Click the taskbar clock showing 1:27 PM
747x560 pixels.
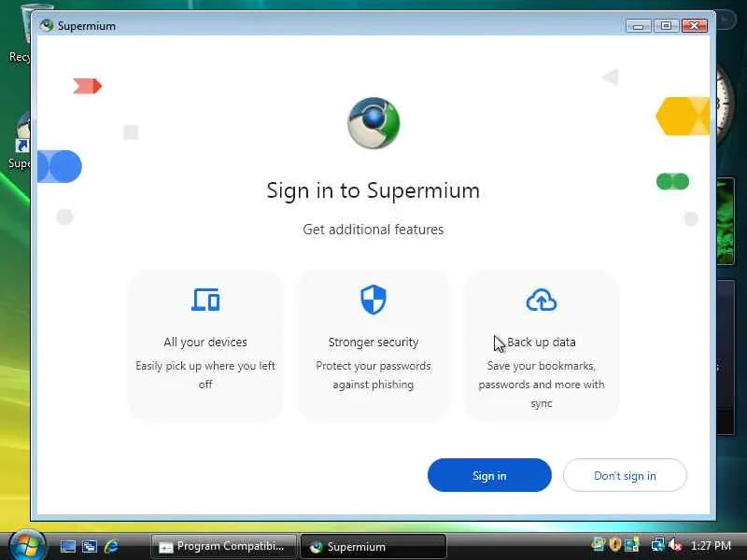(711, 546)
